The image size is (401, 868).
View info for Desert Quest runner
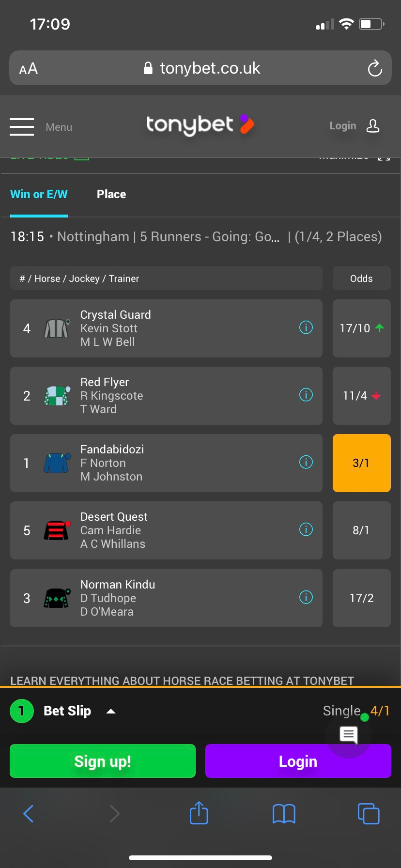[x=306, y=529]
